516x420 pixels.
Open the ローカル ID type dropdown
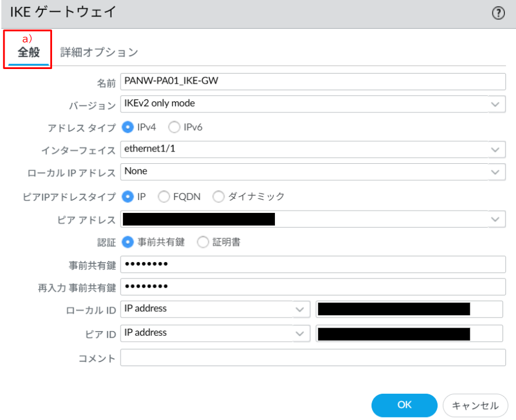(x=215, y=309)
